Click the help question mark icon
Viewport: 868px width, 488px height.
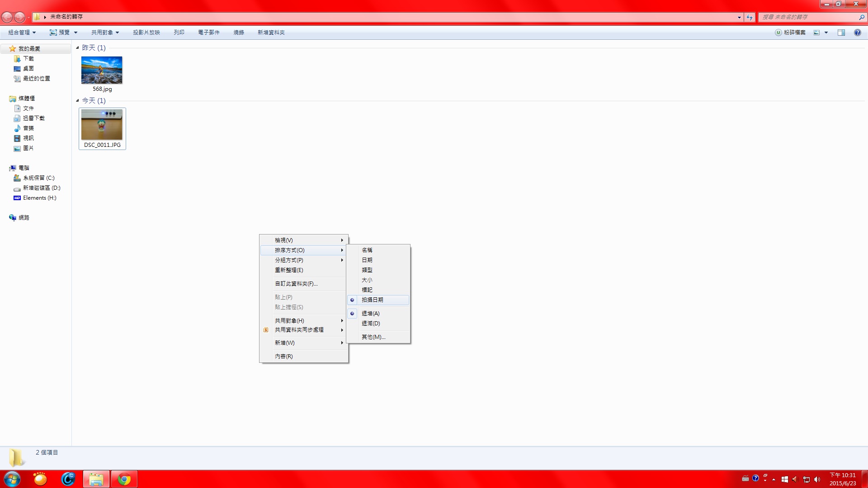tap(857, 33)
